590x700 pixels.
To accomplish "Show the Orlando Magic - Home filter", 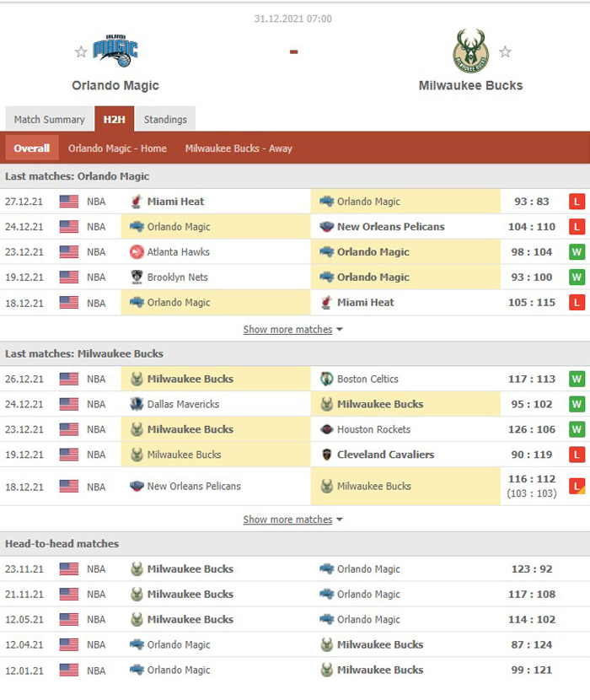I will click(117, 148).
